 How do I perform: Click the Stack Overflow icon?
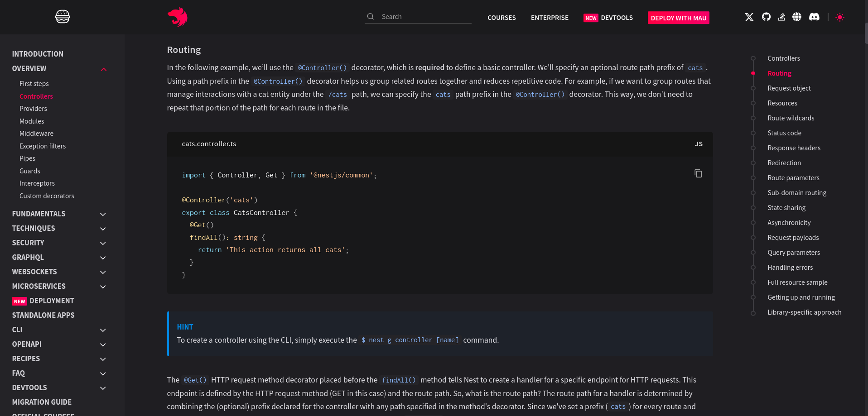(x=781, y=17)
